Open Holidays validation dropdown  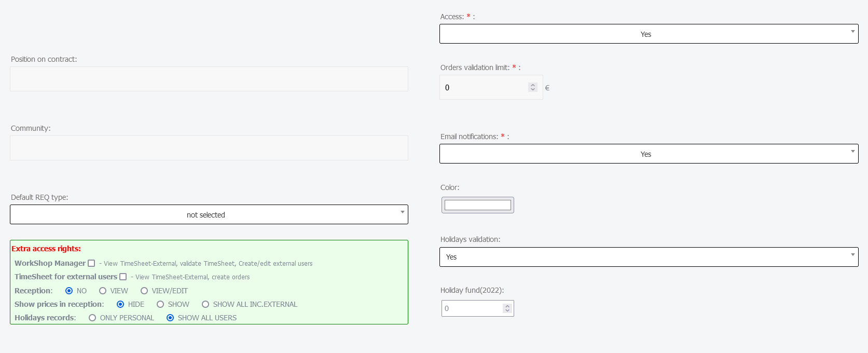tap(649, 257)
